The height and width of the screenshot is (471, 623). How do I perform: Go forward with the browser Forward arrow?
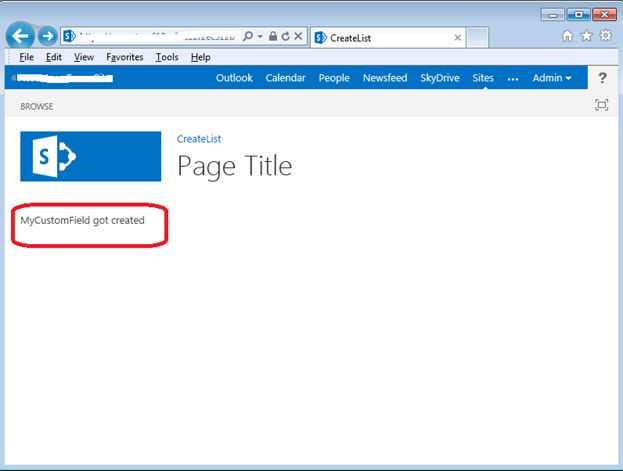pyautogui.click(x=48, y=36)
